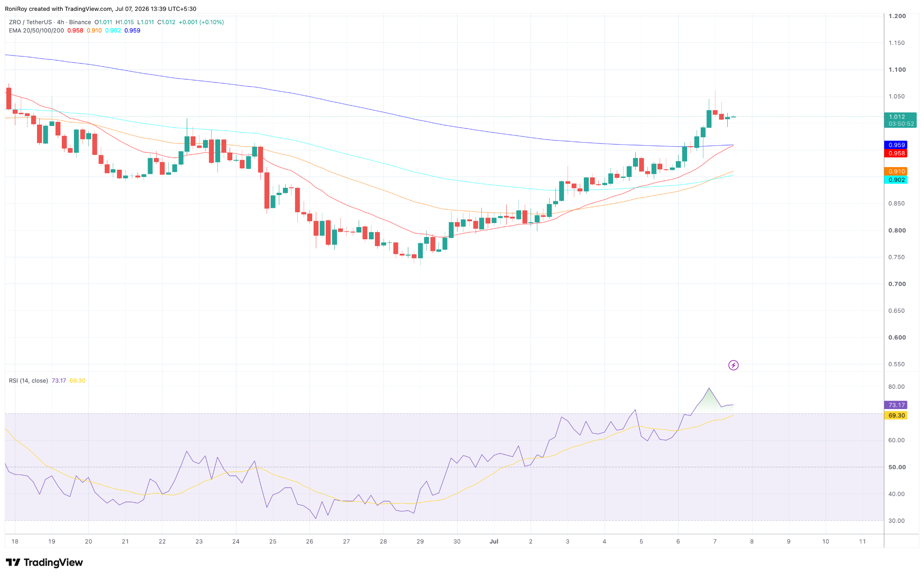Click the Jul date label on time axis
The image size is (924, 577).
(494, 541)
